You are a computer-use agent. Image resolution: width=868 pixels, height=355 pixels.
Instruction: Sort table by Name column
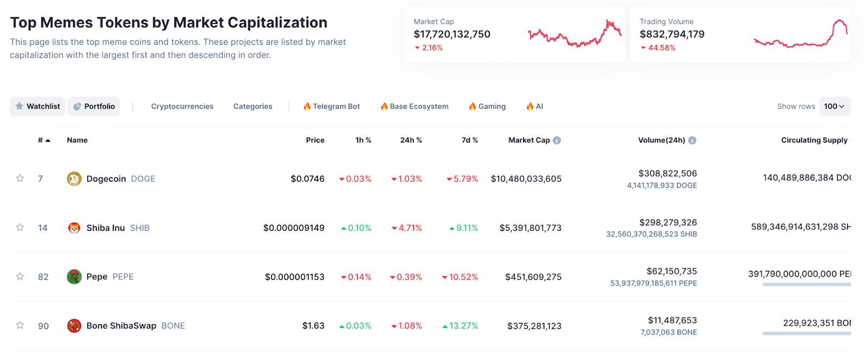click(x=77, y=140)
